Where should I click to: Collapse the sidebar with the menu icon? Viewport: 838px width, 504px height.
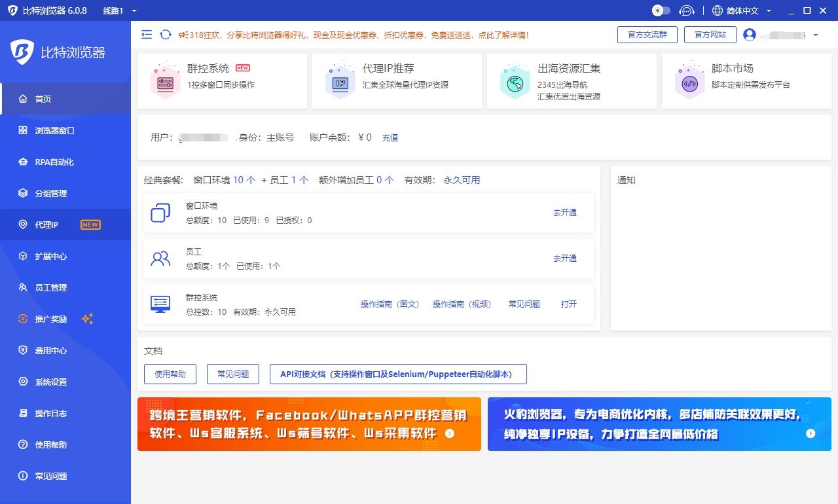[147, 35]
